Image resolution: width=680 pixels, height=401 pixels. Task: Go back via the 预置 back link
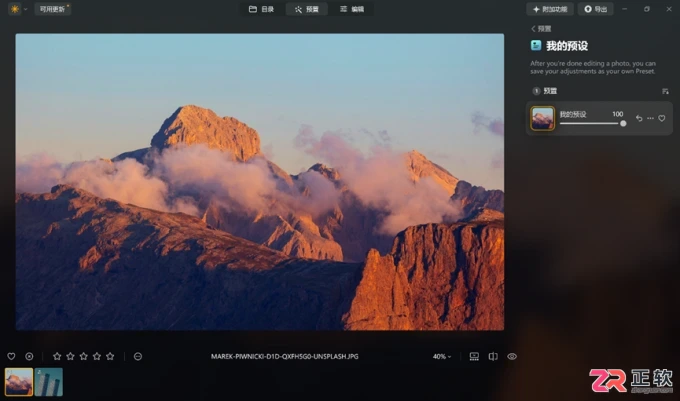541,29
